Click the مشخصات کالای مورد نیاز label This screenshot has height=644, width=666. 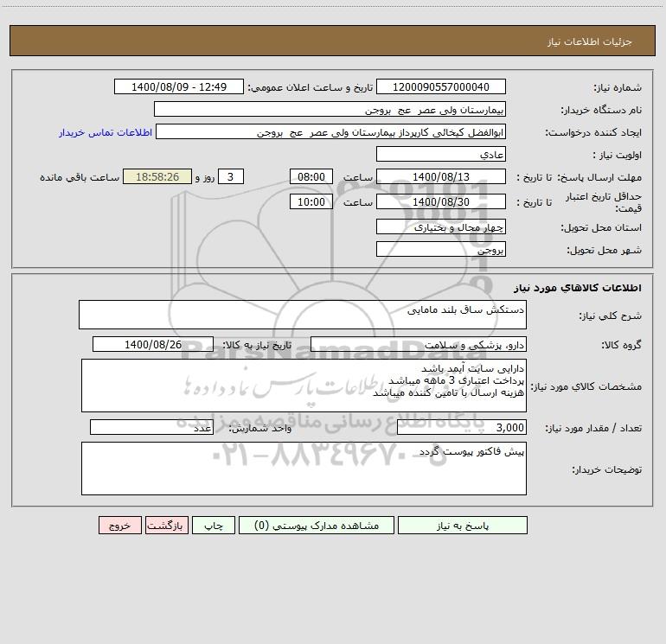click(586, 386)
